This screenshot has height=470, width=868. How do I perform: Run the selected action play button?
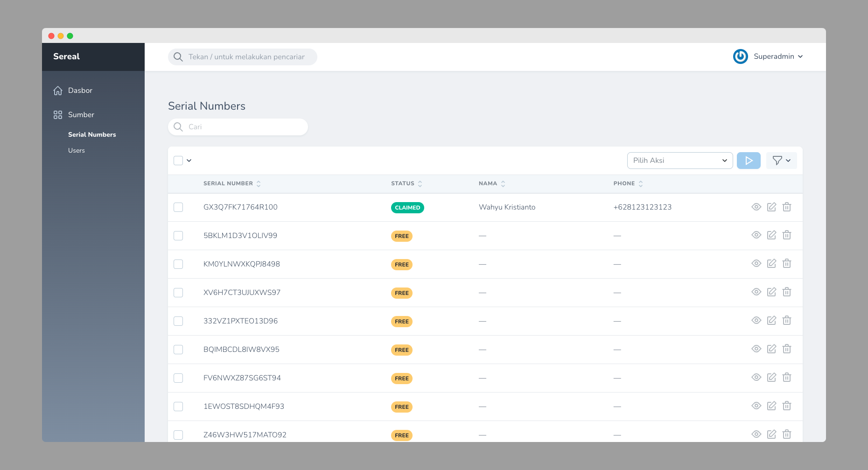(x=749, y=161)
